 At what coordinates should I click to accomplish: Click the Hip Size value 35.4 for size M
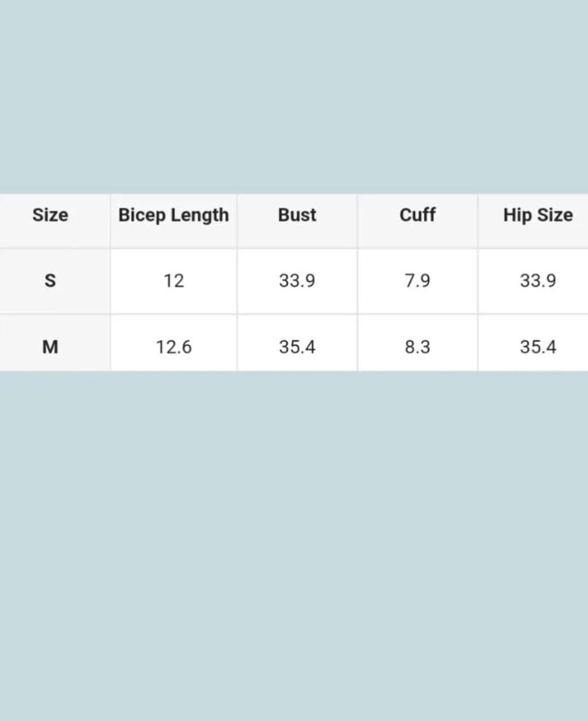pyautogui.click(x=538, y=346)
